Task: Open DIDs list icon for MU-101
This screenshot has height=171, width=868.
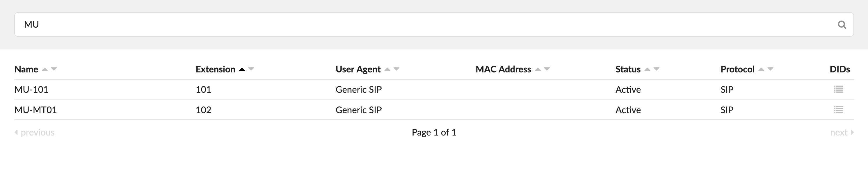Action: point(838,90)
